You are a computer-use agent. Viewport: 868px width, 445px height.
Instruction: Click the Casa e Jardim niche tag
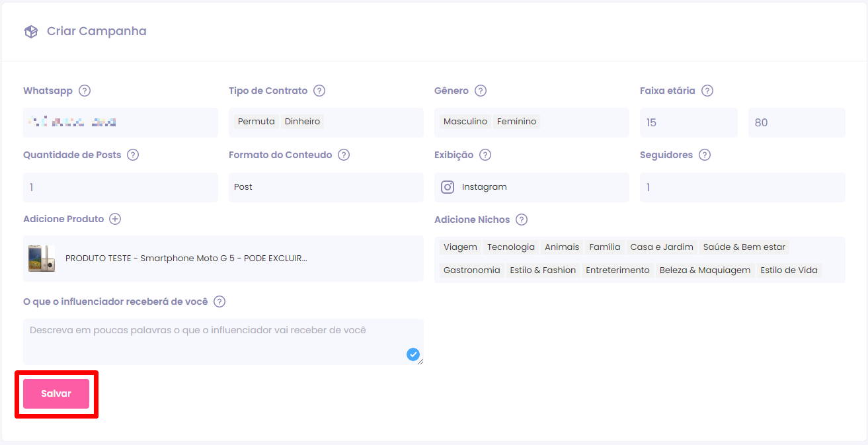(662, 247)
